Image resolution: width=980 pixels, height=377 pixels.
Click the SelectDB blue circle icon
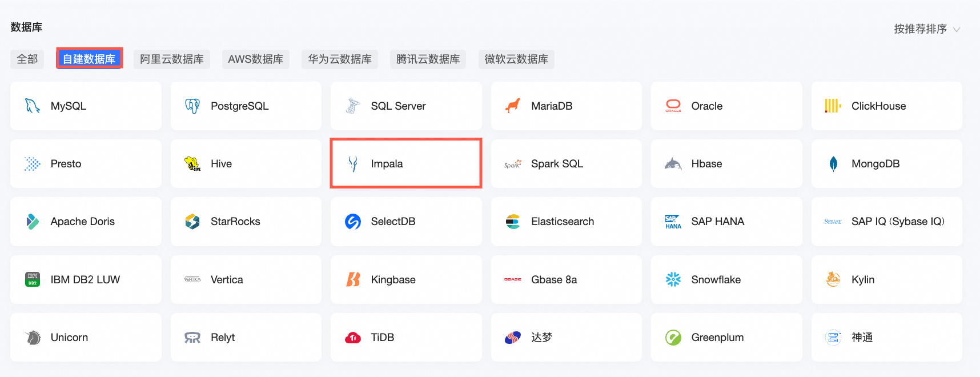353,222
